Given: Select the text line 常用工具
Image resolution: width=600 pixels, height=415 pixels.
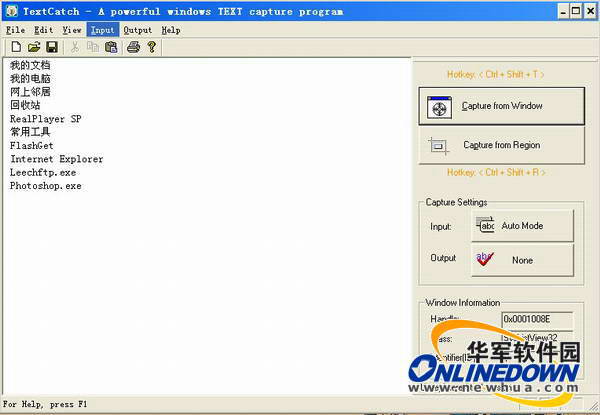Looking at the screenshot, I should pyautogui.click(x=30, y=132).
